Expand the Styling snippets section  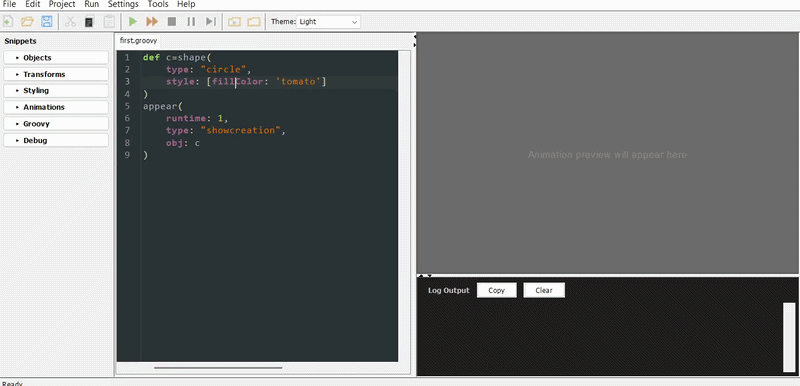pos(56,90)
